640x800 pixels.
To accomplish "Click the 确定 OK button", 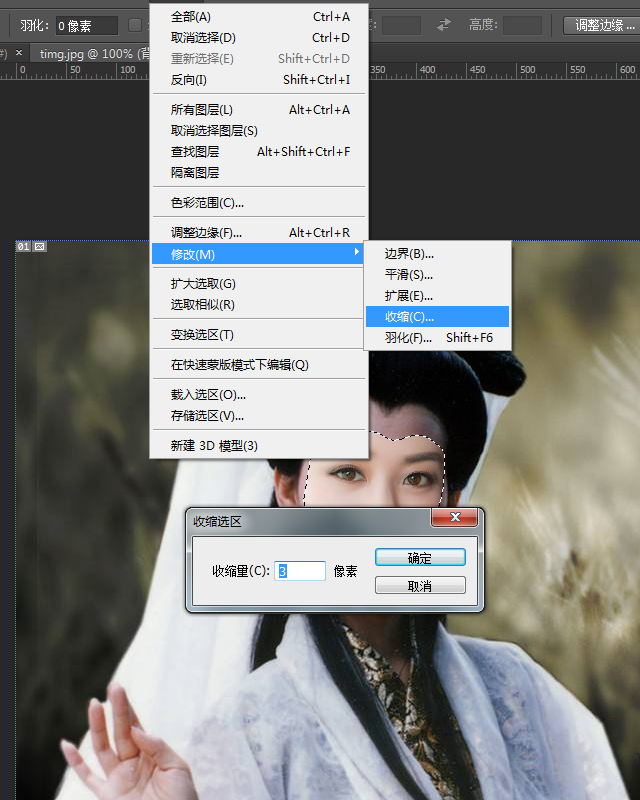I will 420,558.
